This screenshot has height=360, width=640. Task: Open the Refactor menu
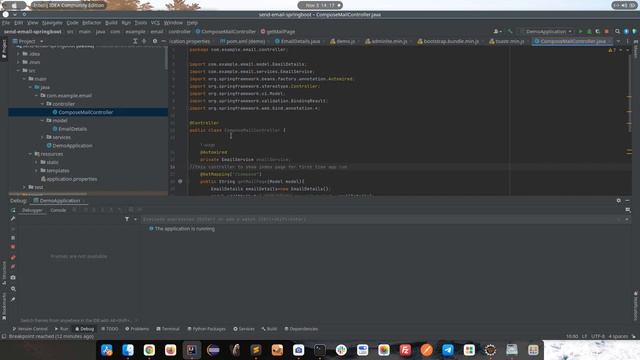91,23
